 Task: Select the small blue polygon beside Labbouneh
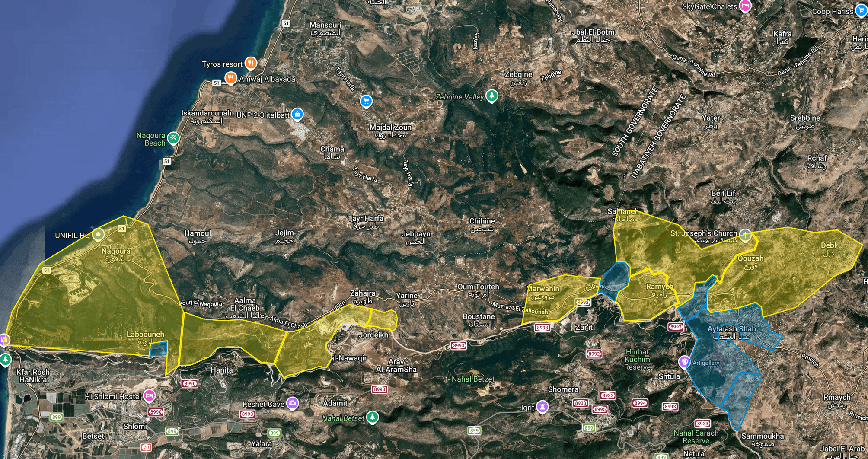pyautogui.click(x=159, y=349)
